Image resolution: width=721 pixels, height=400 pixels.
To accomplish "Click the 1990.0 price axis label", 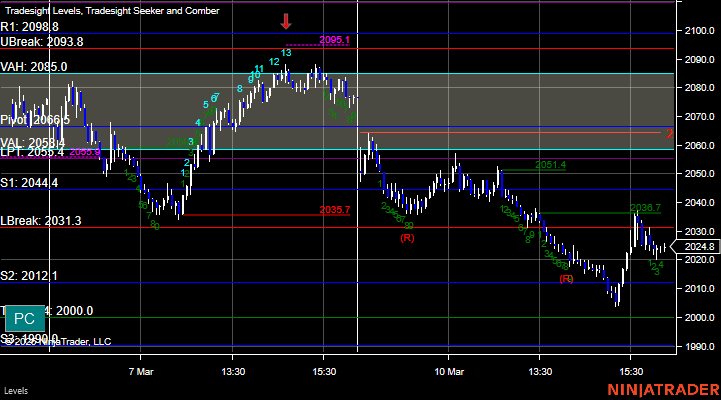I will 699,347.
